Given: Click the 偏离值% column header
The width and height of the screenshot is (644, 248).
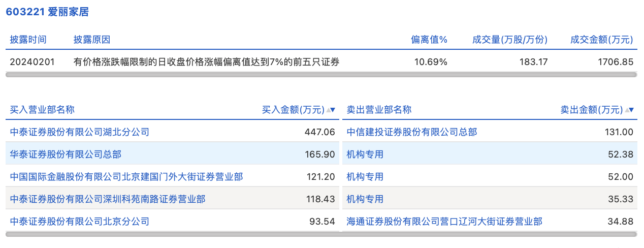Looking at the screenshot, I should 429,40.
